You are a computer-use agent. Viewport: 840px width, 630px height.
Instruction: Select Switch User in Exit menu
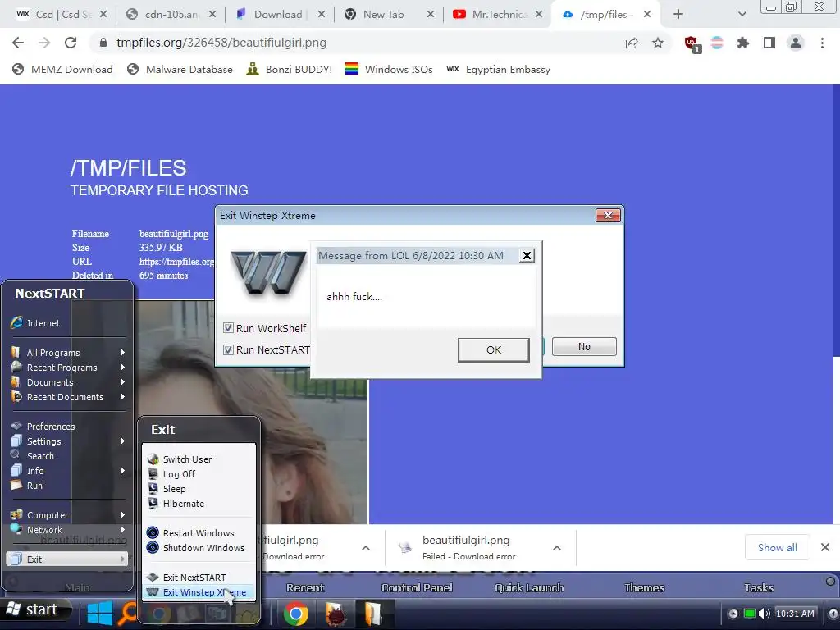pos(199,459)
